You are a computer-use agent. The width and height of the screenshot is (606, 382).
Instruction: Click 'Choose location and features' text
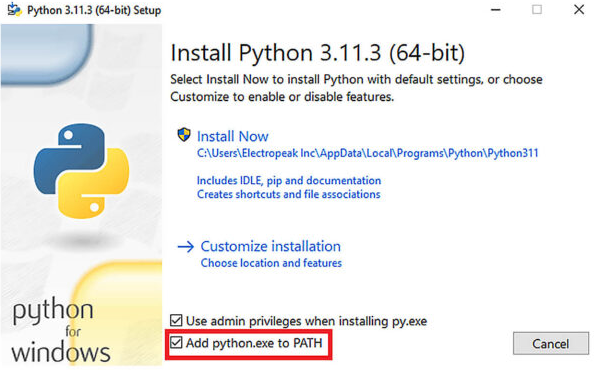coord(271,263)
